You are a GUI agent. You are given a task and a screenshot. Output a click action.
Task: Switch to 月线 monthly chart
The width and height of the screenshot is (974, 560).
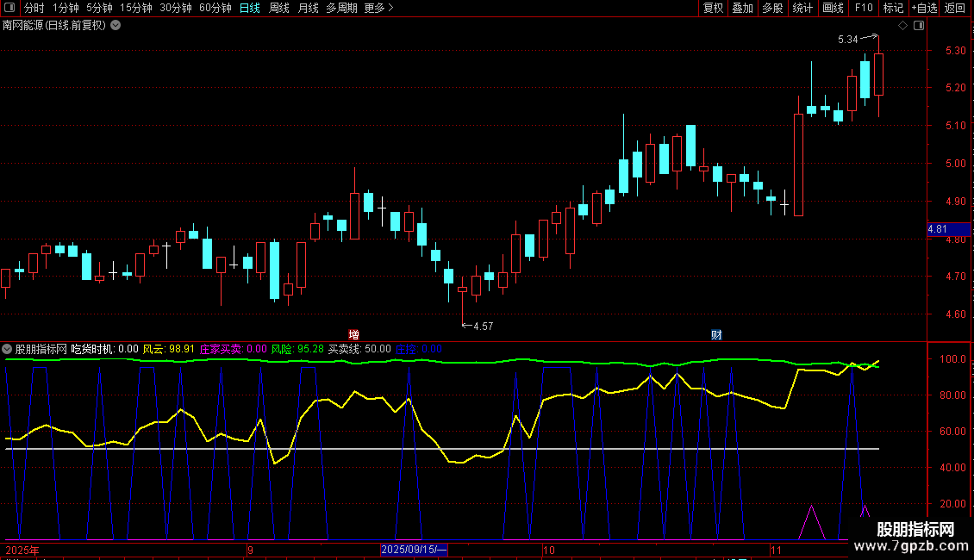coord(308,8)
